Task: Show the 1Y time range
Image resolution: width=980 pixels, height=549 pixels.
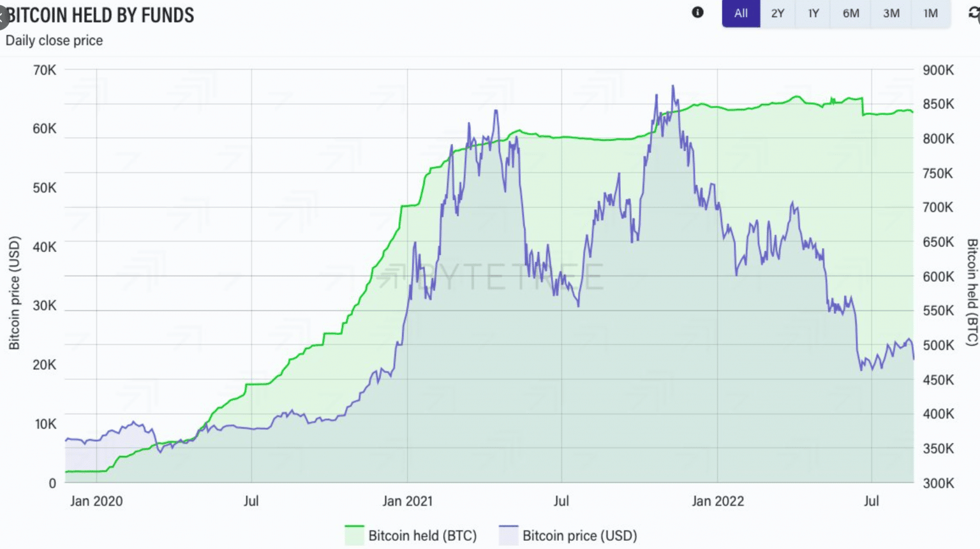Action: coord(813,13)
